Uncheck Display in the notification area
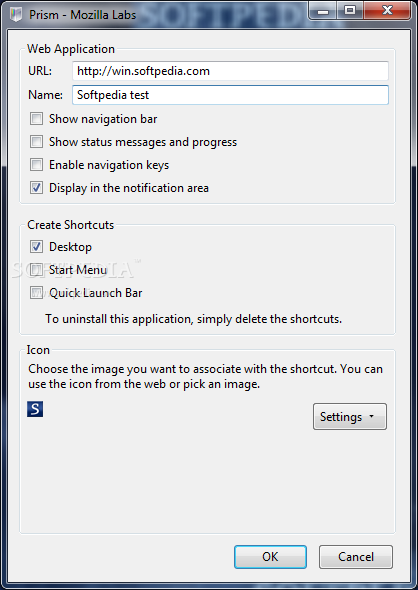The height and width of the screenshot is (590, 418). click(x=36, y=188)
